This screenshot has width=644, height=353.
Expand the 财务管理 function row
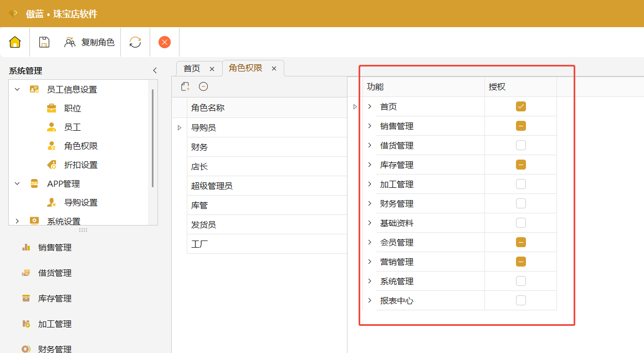(370, 203)
